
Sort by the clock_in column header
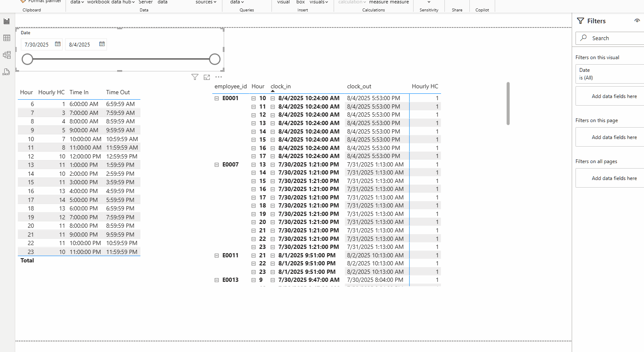point(281,86)
